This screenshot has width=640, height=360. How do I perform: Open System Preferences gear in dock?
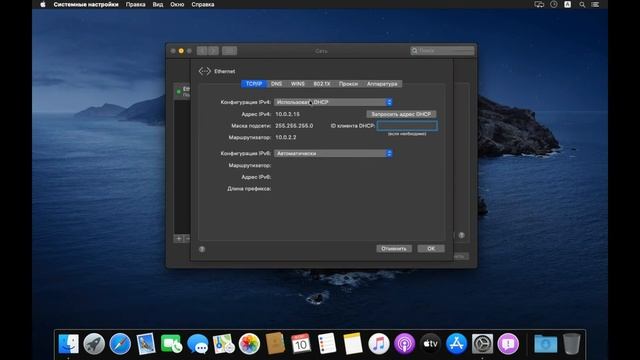click(482, 344)
